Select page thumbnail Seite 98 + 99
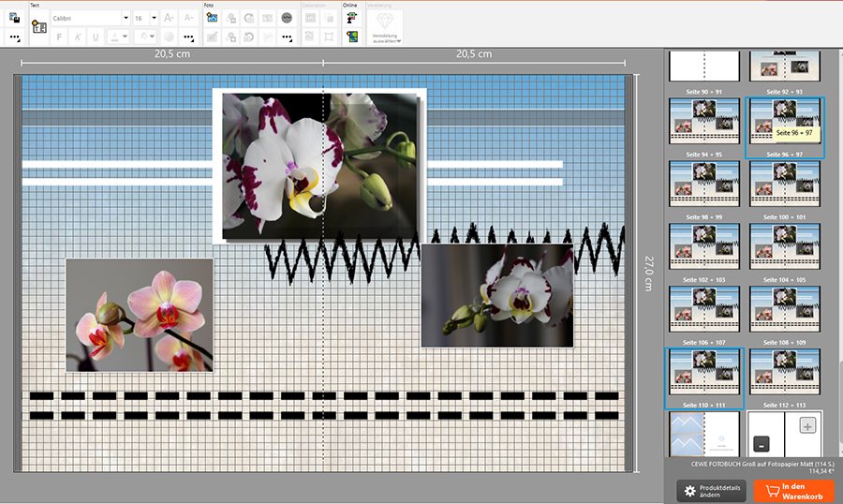The image size is (843, 504). click(704, 184)
